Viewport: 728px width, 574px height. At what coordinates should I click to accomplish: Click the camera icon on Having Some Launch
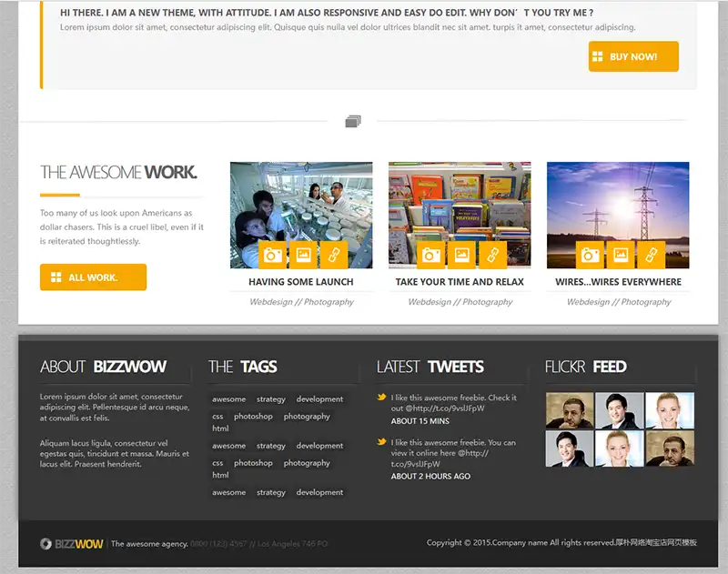point(272,255)
